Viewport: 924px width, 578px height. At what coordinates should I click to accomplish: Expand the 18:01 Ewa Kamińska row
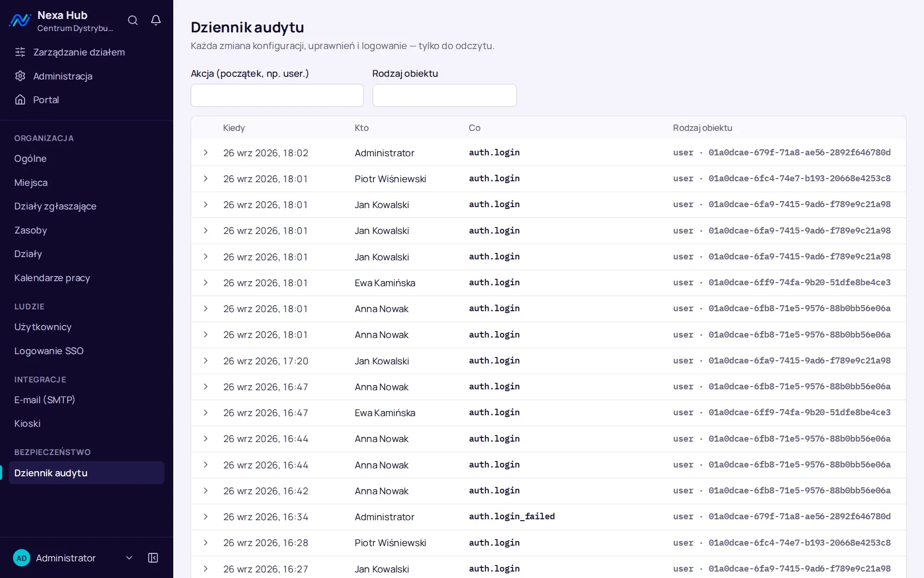tap(206, 283)
